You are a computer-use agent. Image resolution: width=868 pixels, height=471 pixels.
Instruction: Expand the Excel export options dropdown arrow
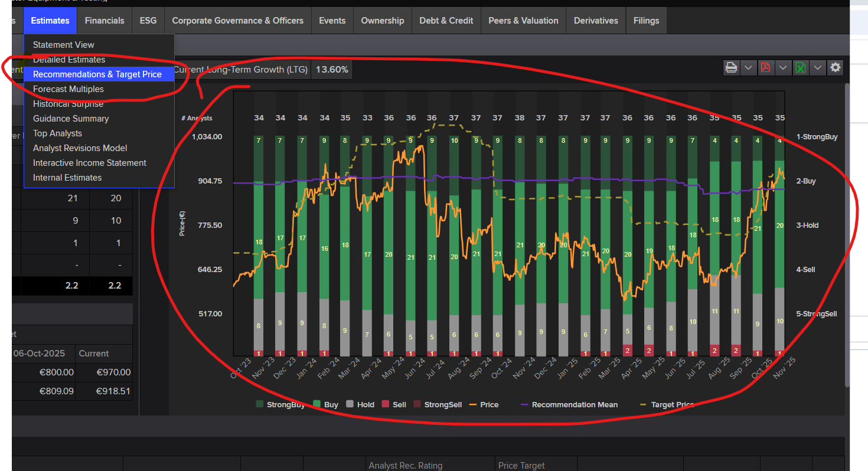tap(818, 67)
